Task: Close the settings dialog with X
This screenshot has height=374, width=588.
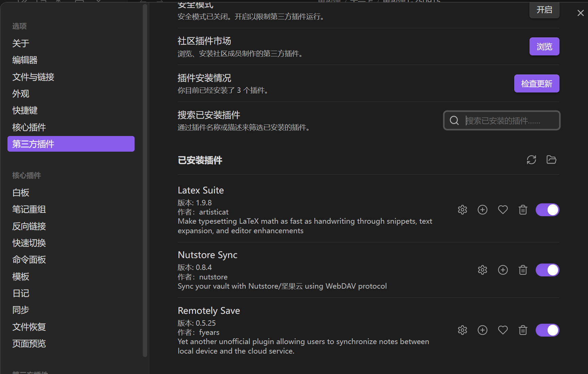Action: (x=581, y=13)
